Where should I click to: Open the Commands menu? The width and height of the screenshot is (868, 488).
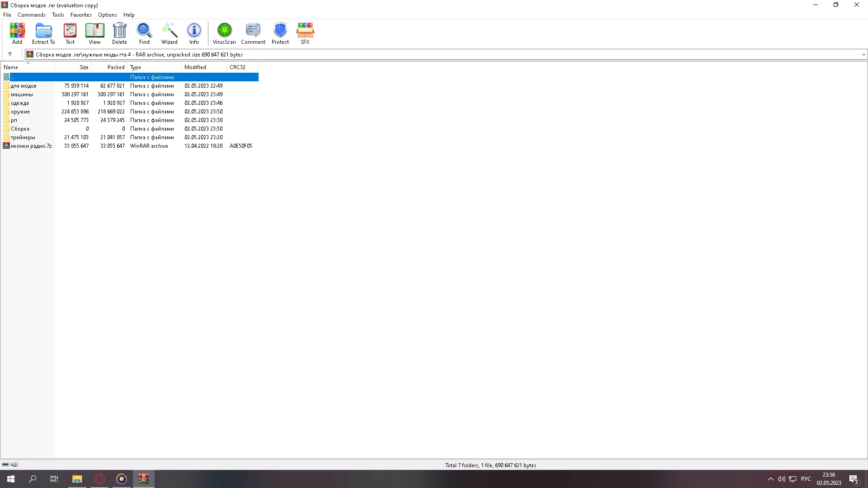click(x=31, y=15)
